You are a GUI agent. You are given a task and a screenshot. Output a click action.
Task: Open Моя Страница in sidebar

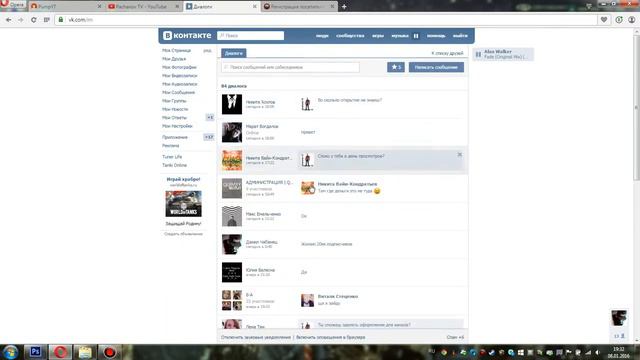coord(176,51)
